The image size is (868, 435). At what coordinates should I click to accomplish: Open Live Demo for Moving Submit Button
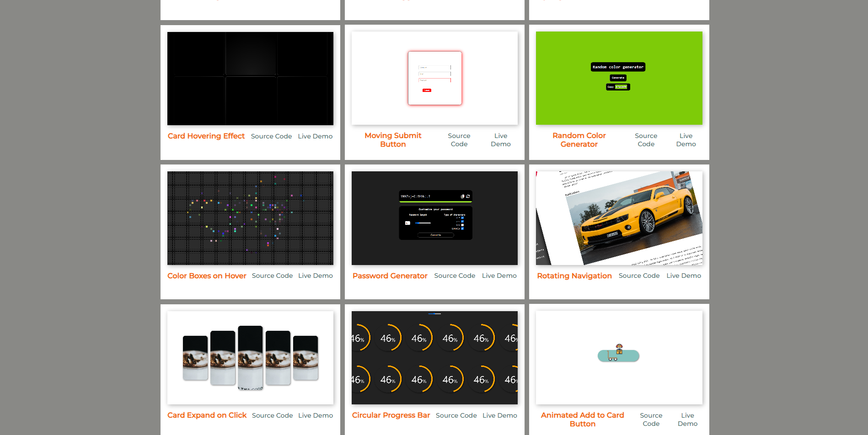click(x=500, y=140)
